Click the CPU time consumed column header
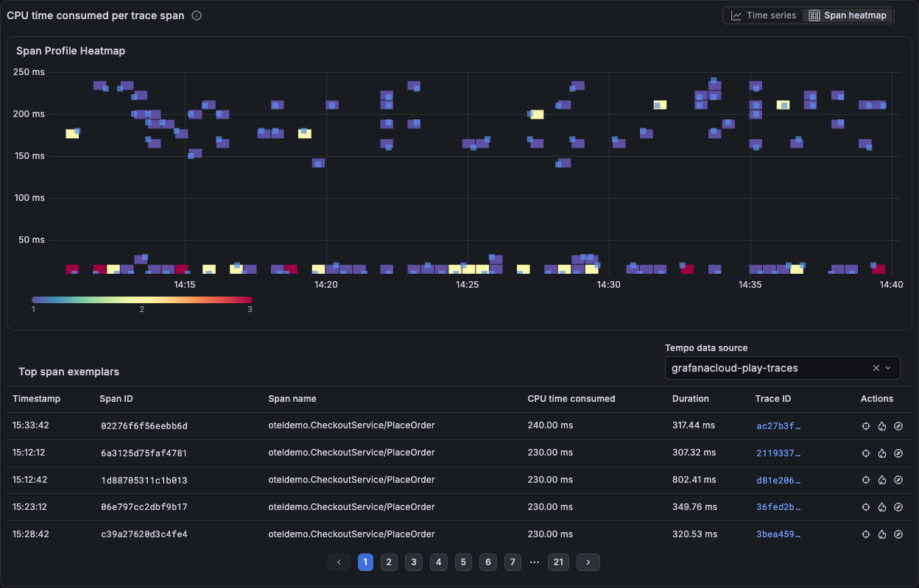Viewport: 919px width, 588px height. [571, 399]
